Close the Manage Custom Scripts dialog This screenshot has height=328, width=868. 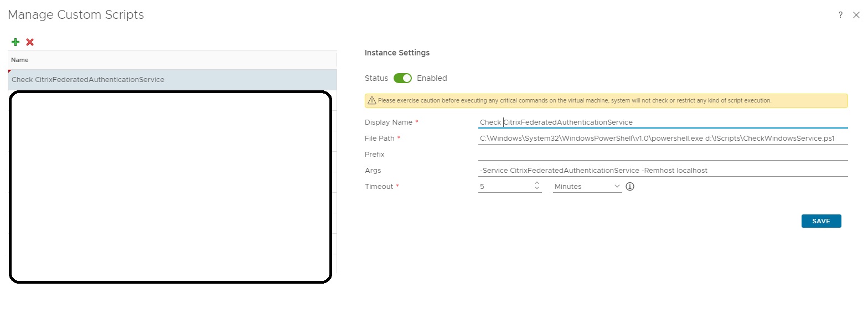tap(856, 15)
